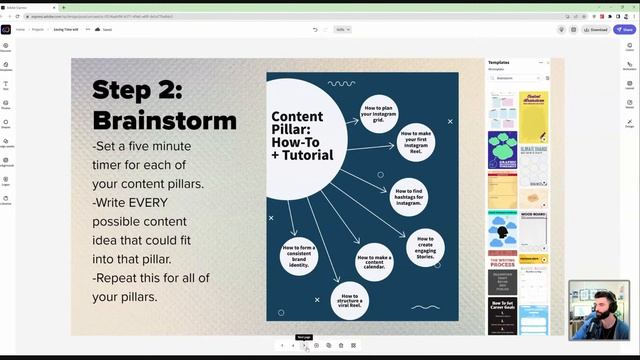Image resolution: width=640 pixels, height=360 pixels.
Task: Open the Layout panel in right sidebar
Action: (630, 85)
